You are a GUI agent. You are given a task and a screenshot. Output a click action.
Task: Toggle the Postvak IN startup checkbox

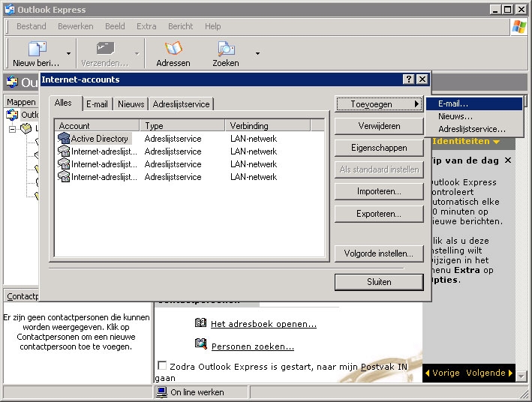162,366
